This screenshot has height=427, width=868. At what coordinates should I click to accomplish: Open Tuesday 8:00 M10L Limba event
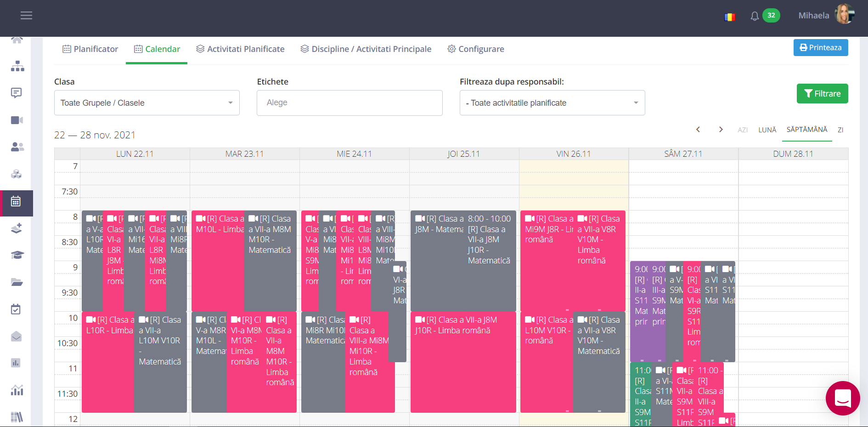[218, 261]
